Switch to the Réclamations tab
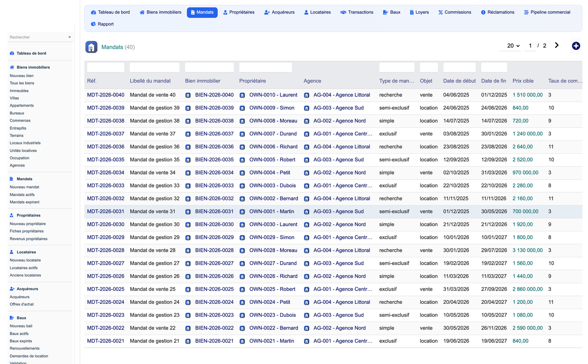The image size is (588, 364). pyautogui.click(x=497, y=12)
